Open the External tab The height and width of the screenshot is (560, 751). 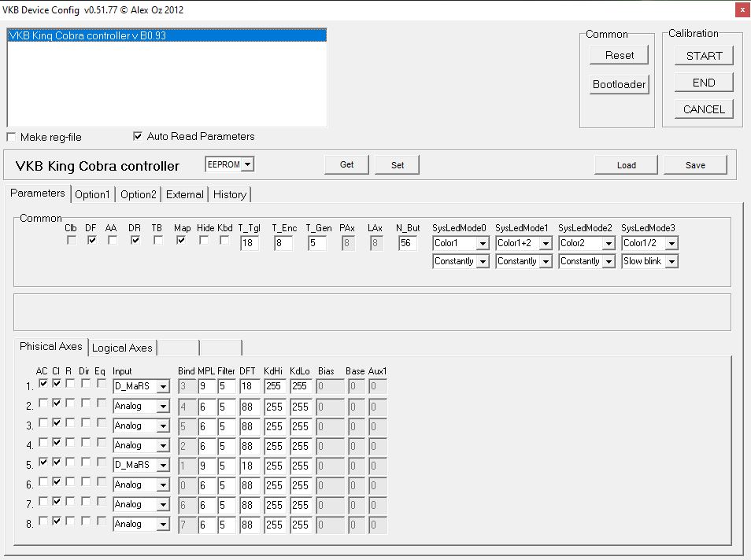(x=185, y=194)
